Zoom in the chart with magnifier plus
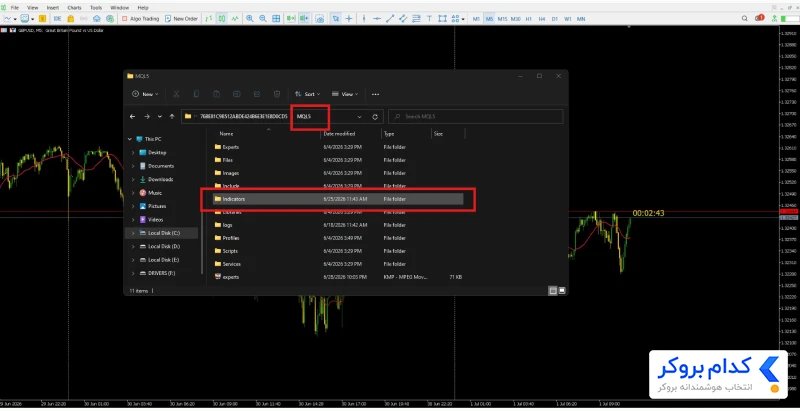Viewport: 800px width, 411px height. pyautogui.click(x=249, y=18)
